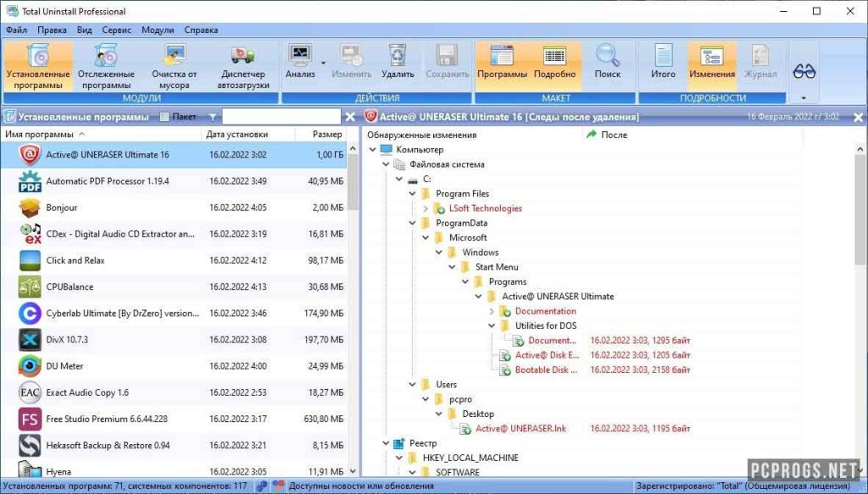This screenshot has width=868, height=494.
Task: Click the Поиск magnifier button
Action: click(x=607, y=62)
